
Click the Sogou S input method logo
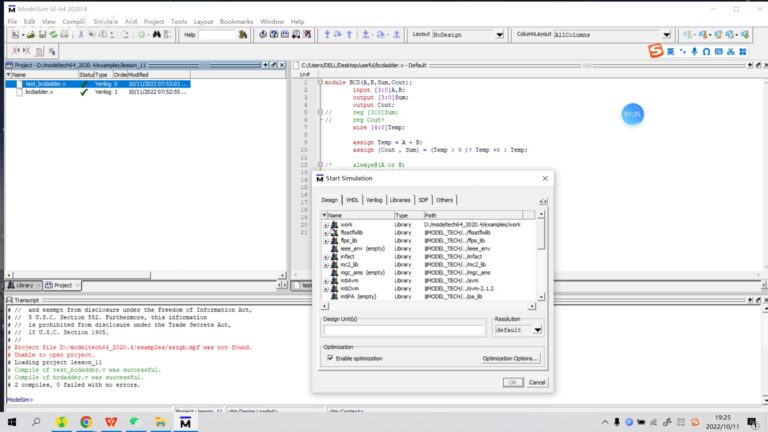pyautogui.click(x=655, y=50)
